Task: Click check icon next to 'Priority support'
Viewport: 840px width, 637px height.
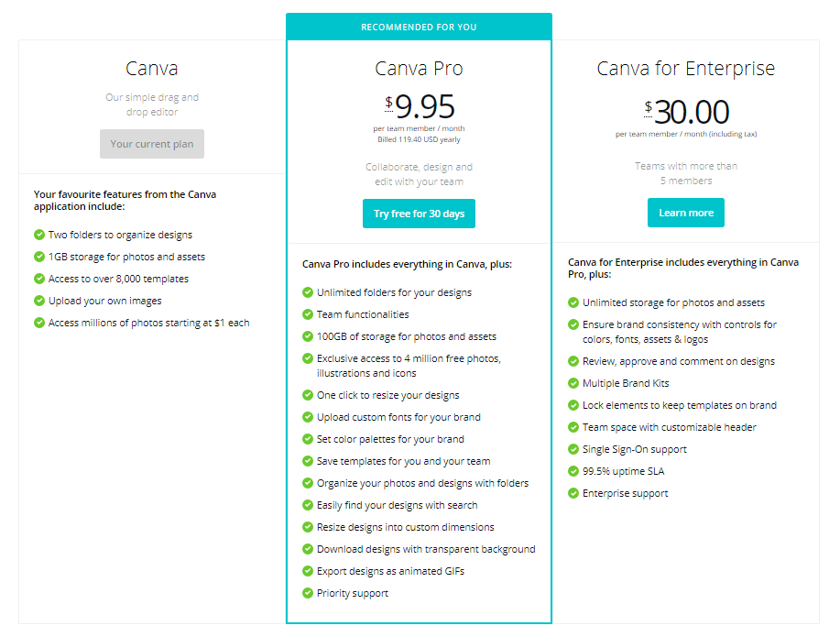Action: tap(308, 592)
